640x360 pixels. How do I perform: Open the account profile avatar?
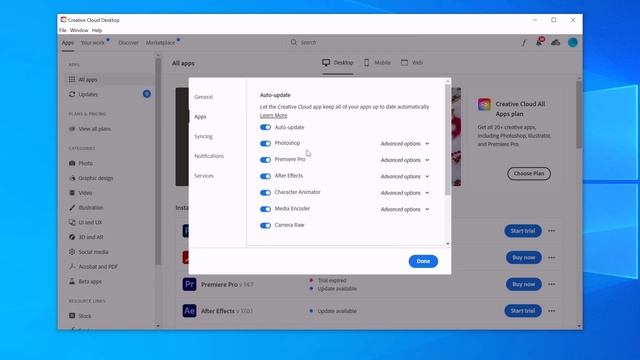pyautogui.click(x=573, y=42)
